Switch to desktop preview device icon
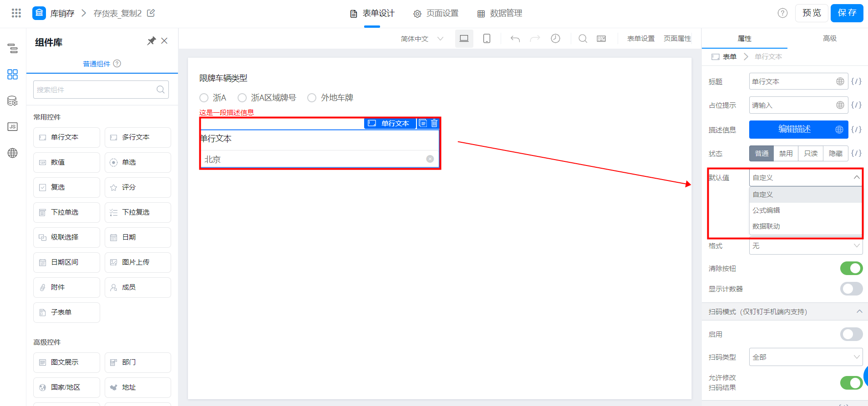This screenshot has height=406, width=868. click(464, 39)
